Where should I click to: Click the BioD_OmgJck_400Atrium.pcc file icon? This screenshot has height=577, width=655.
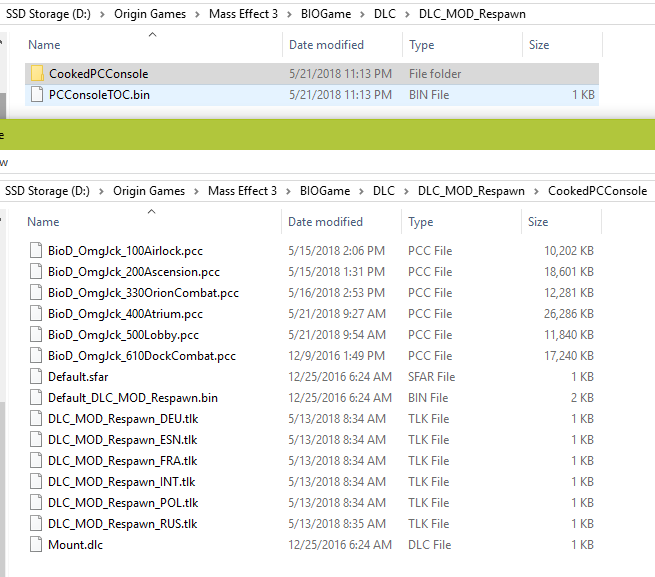coord(37,314)
